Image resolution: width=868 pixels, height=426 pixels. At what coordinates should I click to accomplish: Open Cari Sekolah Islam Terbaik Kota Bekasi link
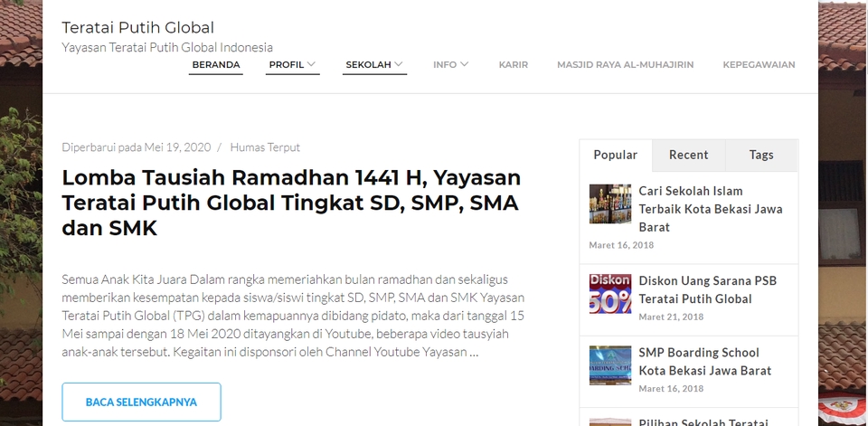(711, 209)
